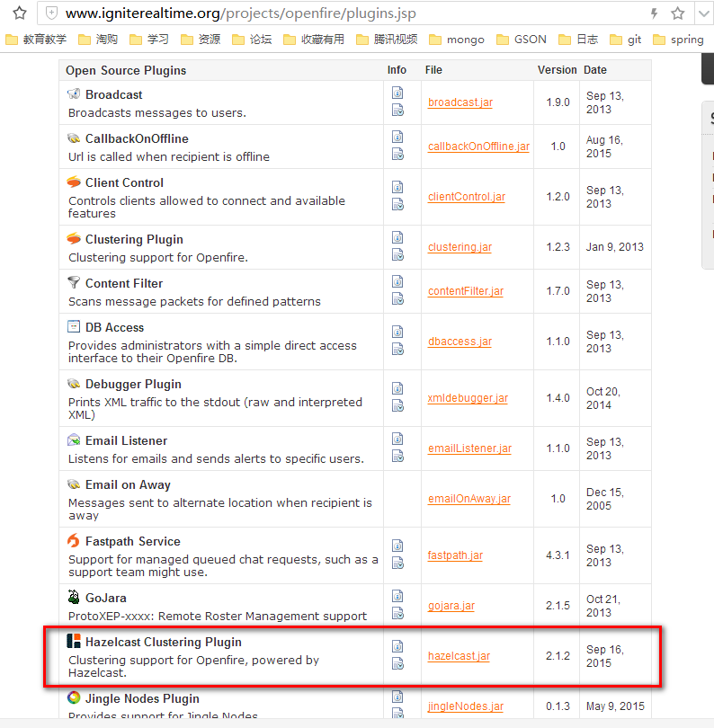Download gojara.jar
Viewport: 714px width, 728px height.
(451, 606)
